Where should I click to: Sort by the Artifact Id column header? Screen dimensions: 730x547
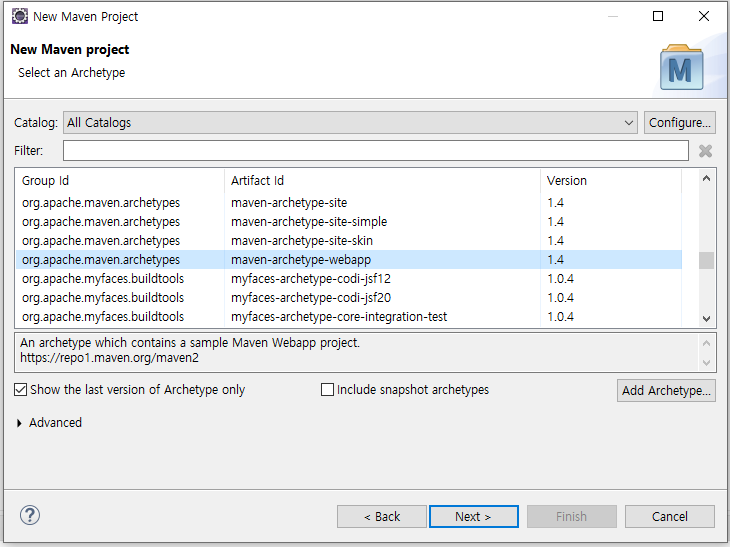click(x=382, y=181)
